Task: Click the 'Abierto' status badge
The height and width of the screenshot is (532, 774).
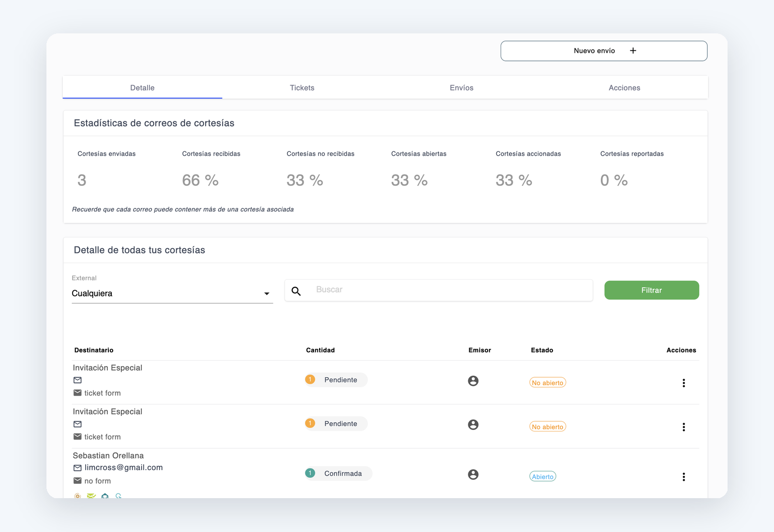Action: click(543, 476)
